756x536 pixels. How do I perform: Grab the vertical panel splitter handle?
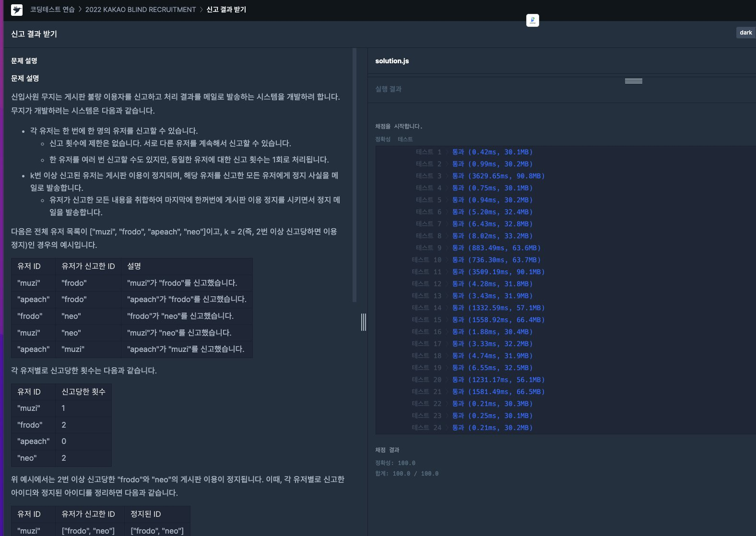click(x=364, y=322)
